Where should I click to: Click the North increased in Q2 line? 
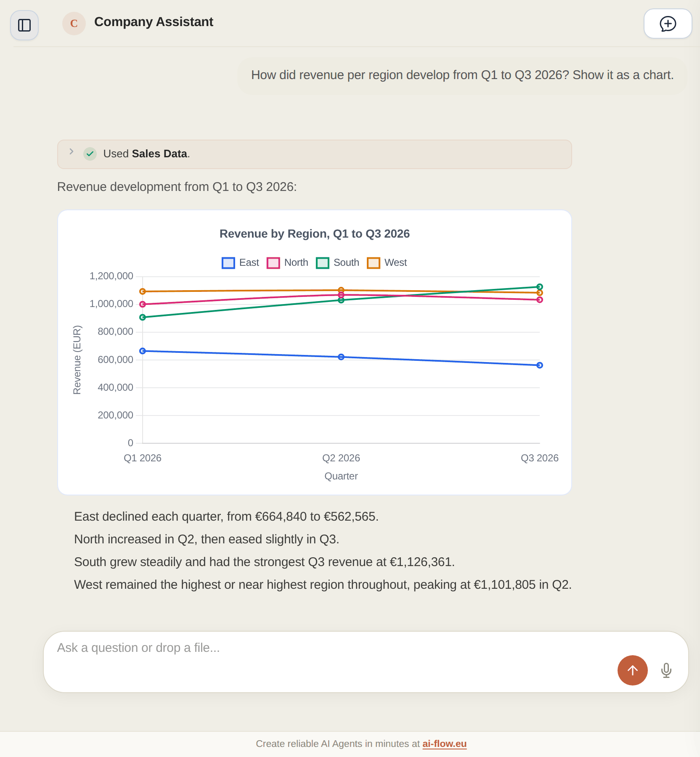pos(207,539)
